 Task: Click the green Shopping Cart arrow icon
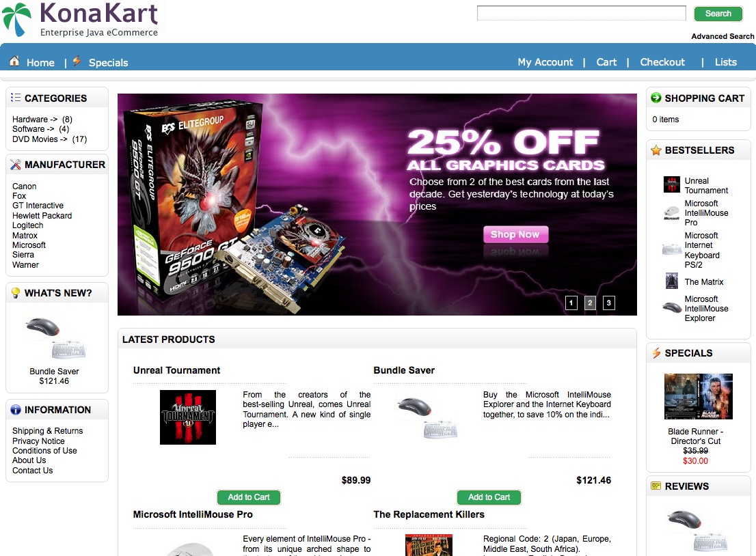(656, 98)
